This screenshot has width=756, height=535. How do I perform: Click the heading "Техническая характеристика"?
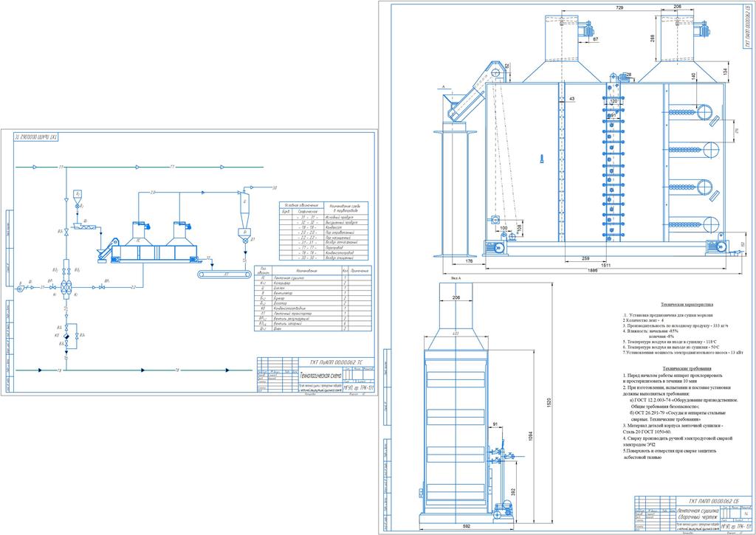coord(687,305)
